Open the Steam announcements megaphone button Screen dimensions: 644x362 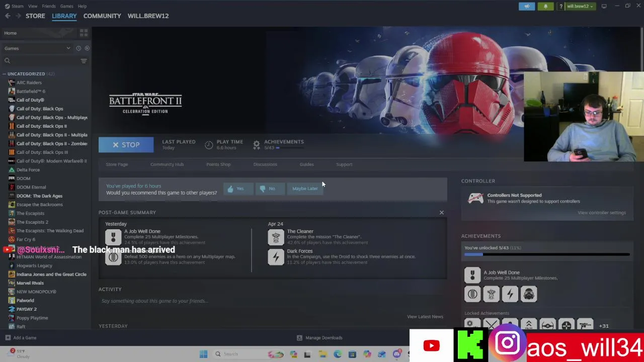(x=527, y=6)
